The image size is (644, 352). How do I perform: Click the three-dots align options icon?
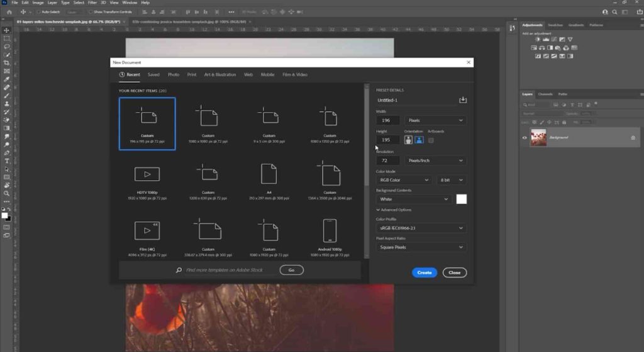pyautogui.click(x=231, y=12)
